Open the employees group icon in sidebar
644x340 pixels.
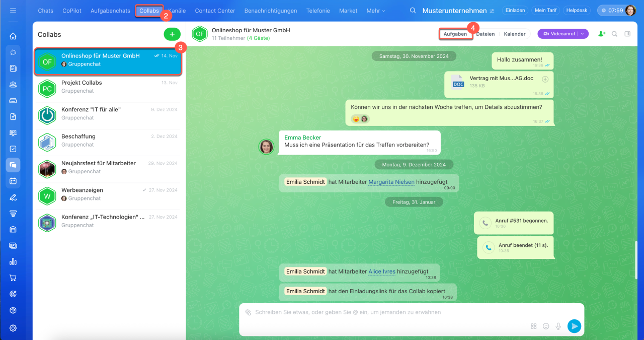(x=13, y=85)
